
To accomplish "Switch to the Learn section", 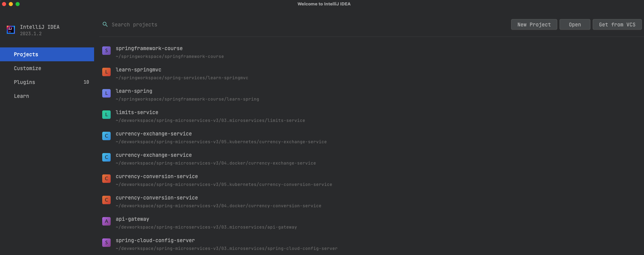I will [47, 96].
